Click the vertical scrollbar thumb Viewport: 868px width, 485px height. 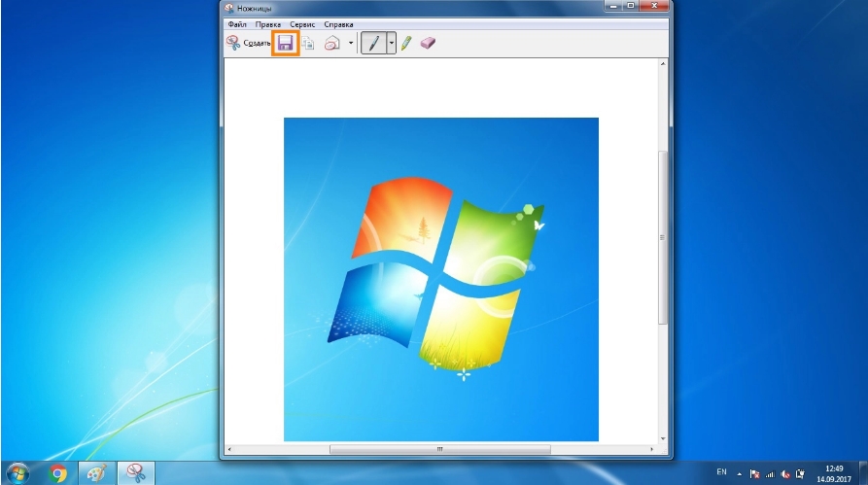tap(663, 237)
